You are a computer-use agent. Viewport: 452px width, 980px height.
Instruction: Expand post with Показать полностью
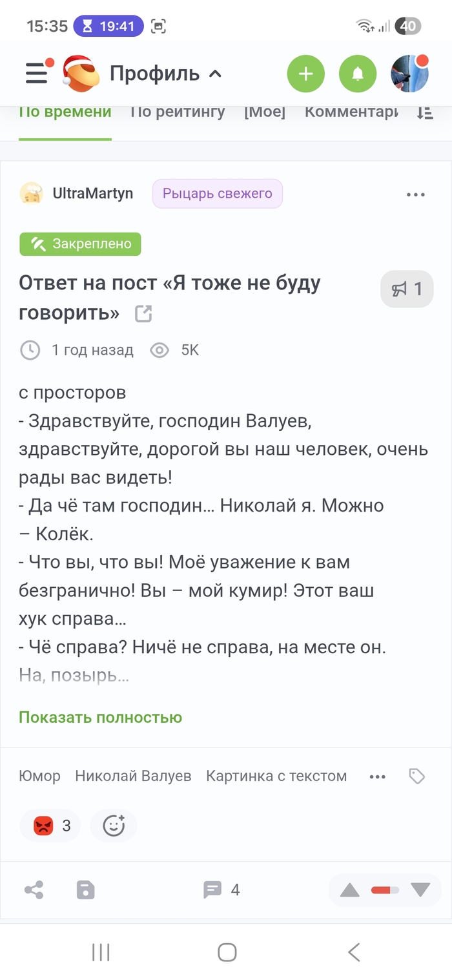(x=100, y=717)
